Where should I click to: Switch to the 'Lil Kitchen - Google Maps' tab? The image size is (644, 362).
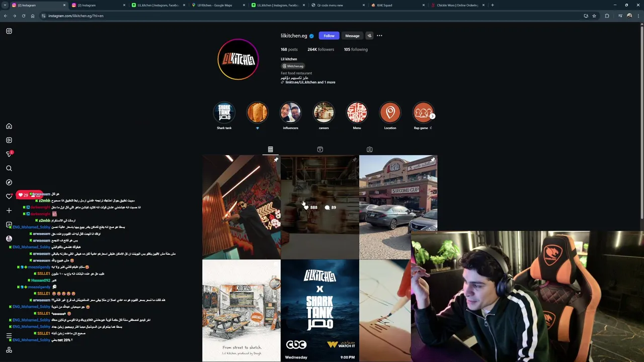[x=218, y=5]
